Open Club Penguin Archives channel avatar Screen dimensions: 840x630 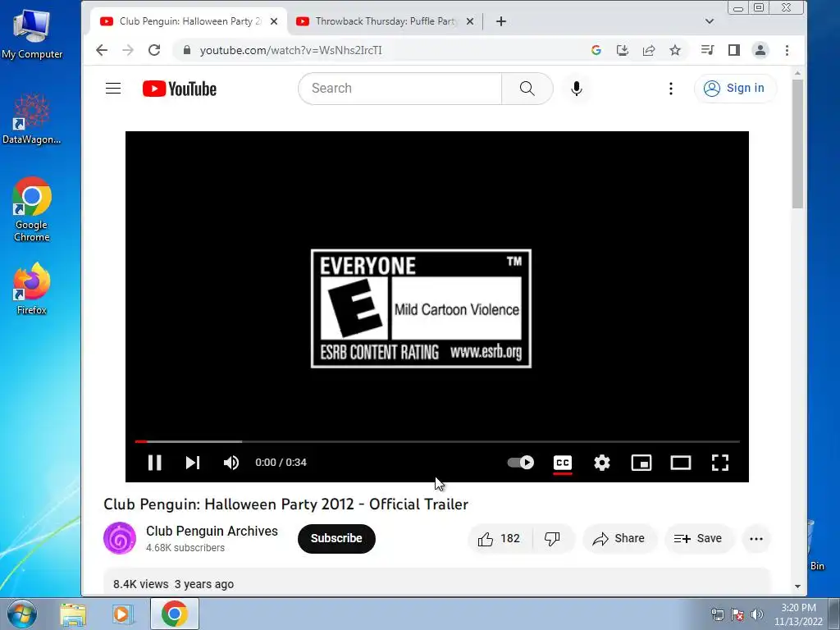tap(120, 538)
